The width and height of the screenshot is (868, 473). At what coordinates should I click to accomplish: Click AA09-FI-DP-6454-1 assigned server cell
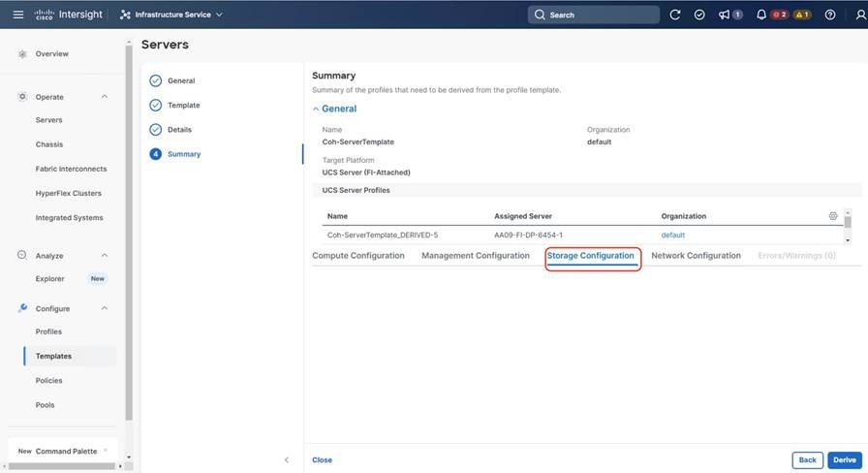(528, 235)
